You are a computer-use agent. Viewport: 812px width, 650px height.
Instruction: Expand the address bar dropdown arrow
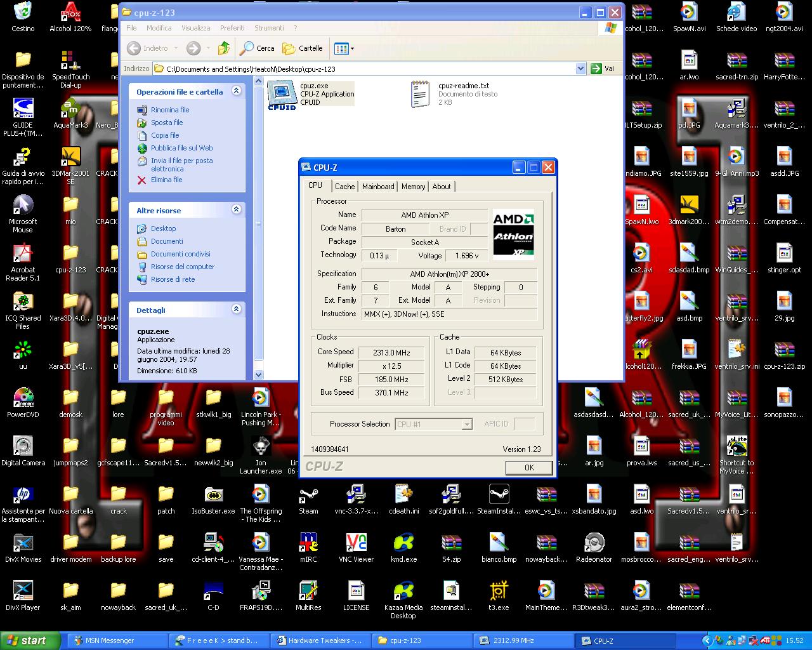pos(580,69)
